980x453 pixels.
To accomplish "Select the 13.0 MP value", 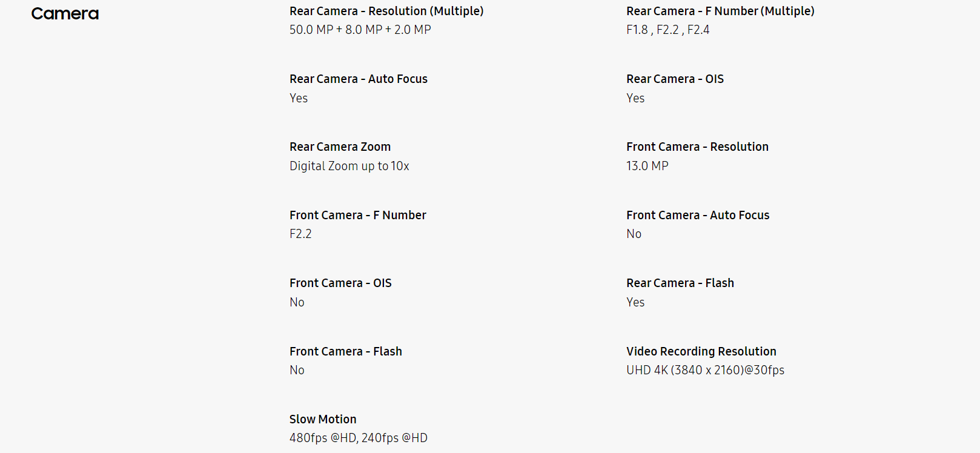I will click(x=647, y=166).
